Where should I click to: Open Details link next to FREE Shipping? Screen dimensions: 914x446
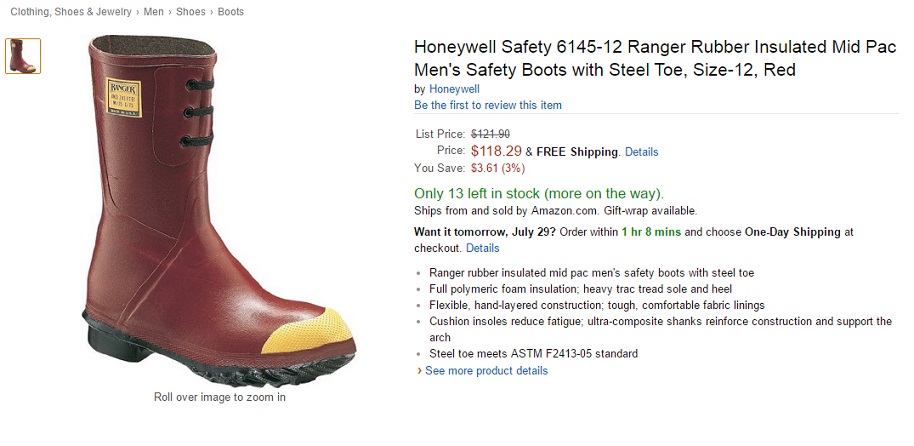point(641,152)
